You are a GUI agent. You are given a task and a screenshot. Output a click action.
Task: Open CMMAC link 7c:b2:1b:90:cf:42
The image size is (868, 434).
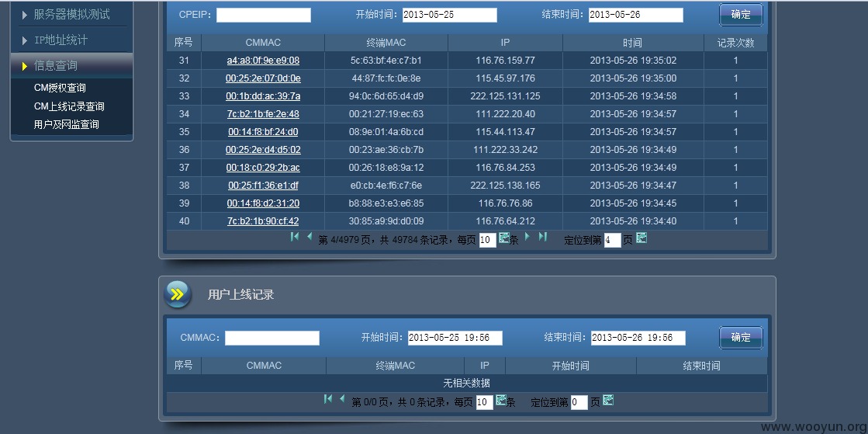coord(263,221)
